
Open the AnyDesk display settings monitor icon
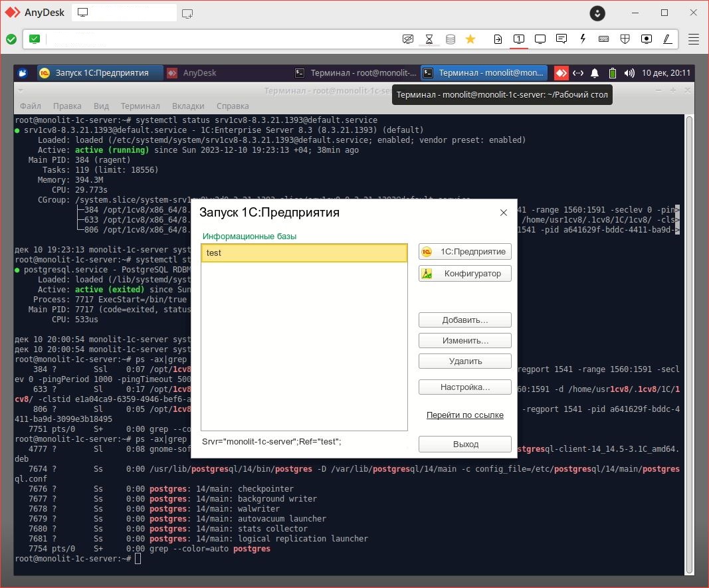[540, 39]
